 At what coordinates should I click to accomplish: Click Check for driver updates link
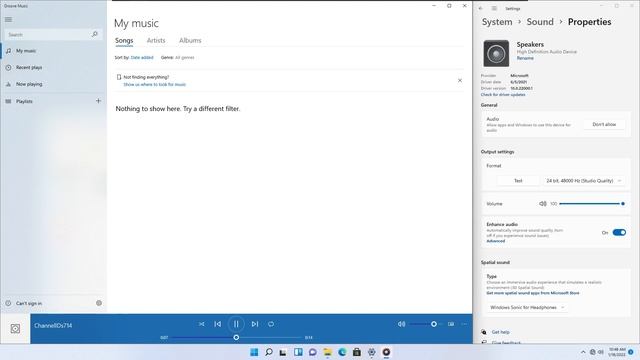503,95
